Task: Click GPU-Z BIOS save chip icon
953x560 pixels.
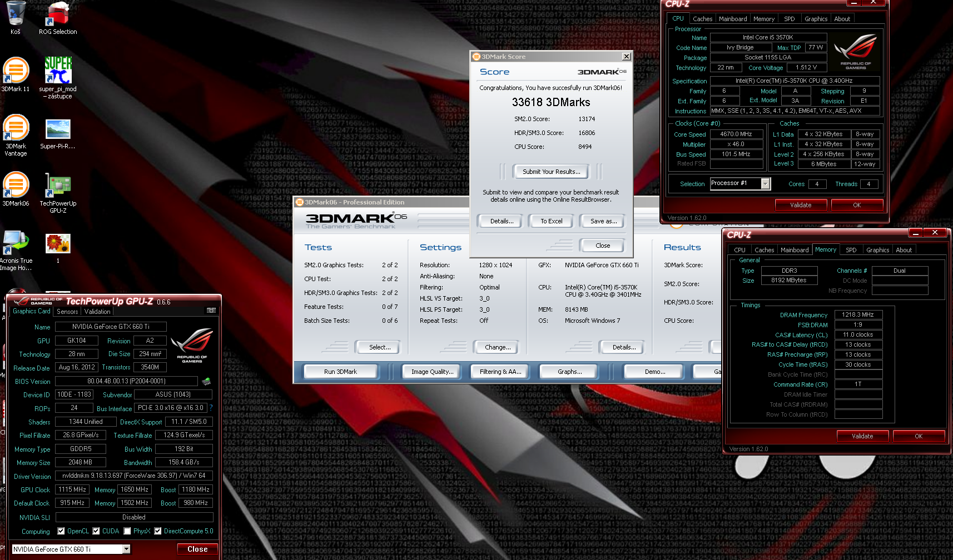Action: tap(206, 381)
